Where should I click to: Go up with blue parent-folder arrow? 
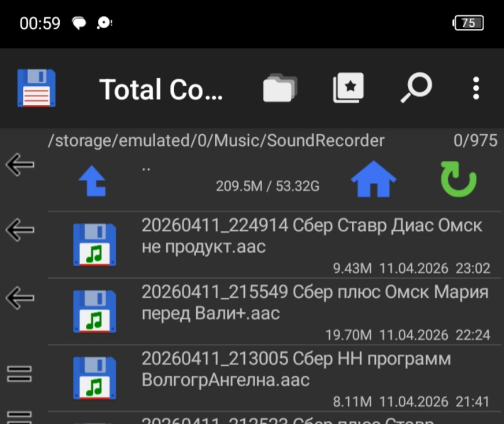pos(92,181)
